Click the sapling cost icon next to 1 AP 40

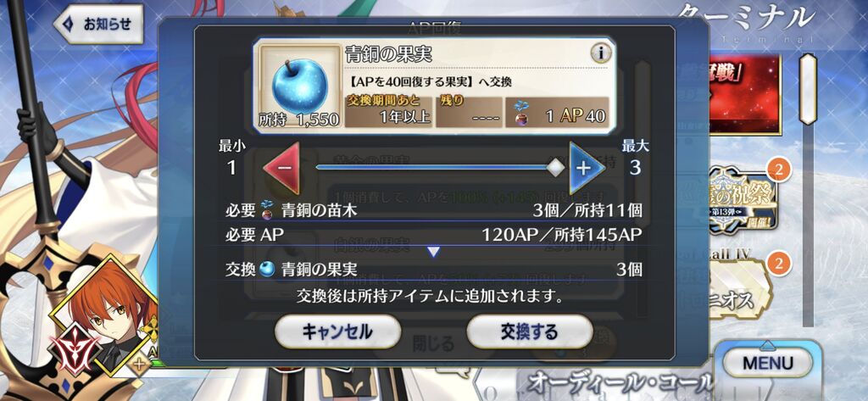click(520, 112)
